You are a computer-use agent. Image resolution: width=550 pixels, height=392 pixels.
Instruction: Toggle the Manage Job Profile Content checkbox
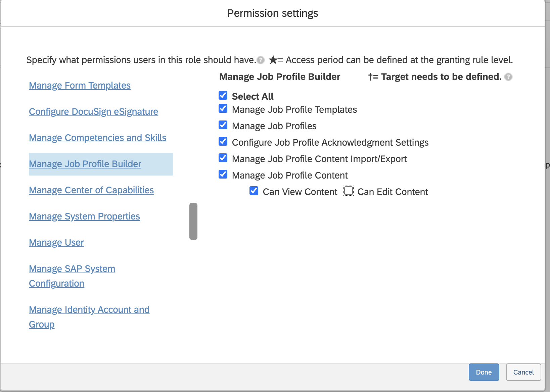coord(223,175)
